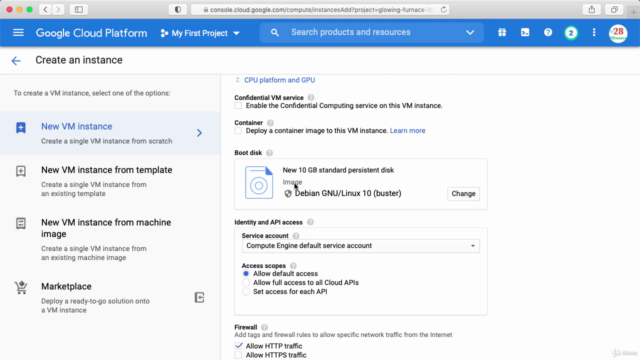Click Safari back navigation button
Screen dimensions: 640x360
click(x=45, y=9)
